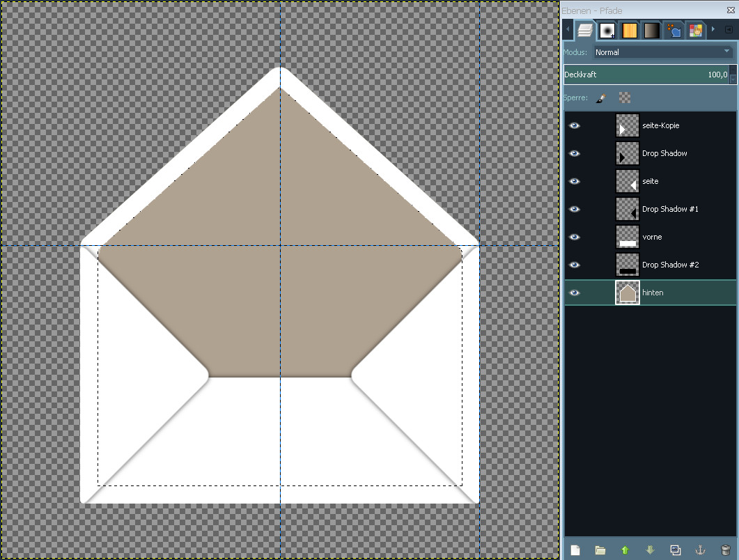Click the new layer group folder icon
The height and width of the screenshot is (560, 739).
pos(600,550)
